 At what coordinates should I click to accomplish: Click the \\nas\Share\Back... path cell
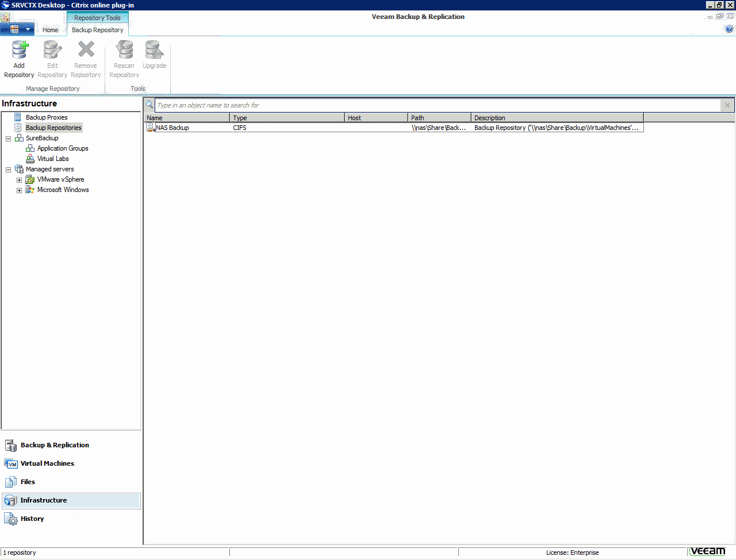[x=439, y=128]
